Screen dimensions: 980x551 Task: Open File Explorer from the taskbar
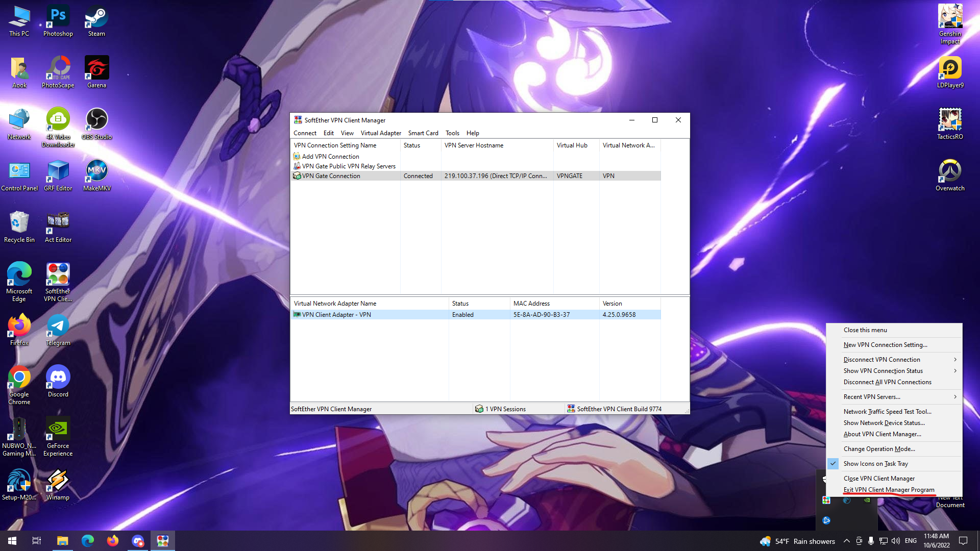[62, 541]
